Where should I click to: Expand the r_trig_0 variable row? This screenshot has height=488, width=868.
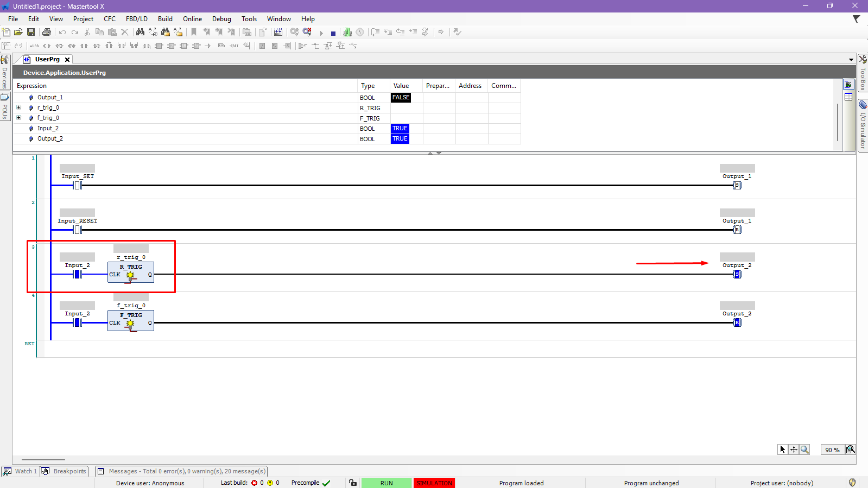18,107
